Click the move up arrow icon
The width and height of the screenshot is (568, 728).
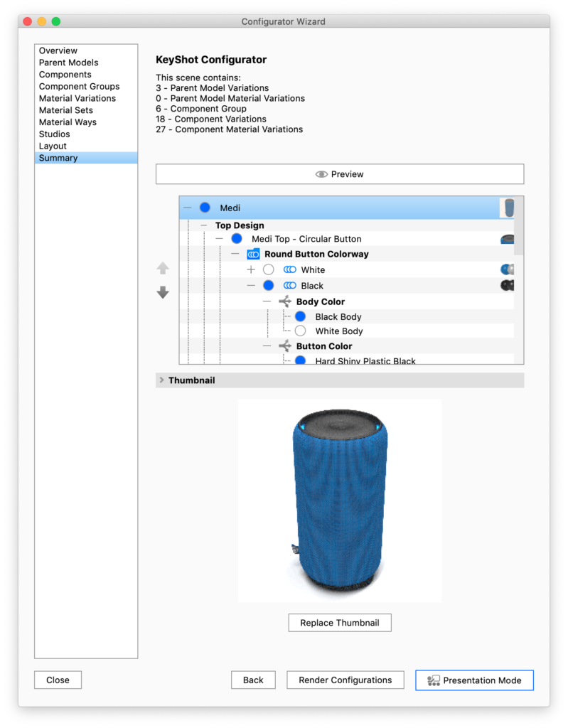pos(163,269)
